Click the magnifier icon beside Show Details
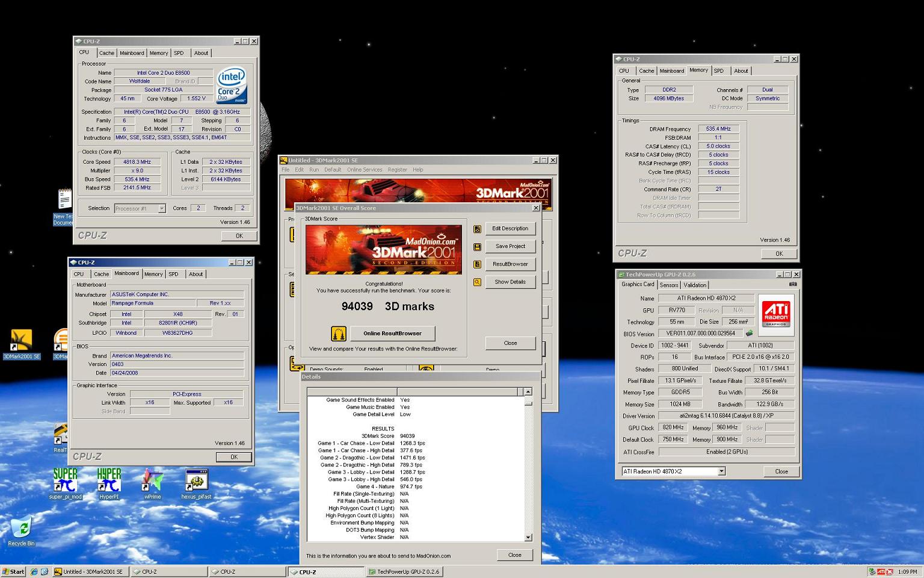 pyautogui.click(x=477, y=282)
